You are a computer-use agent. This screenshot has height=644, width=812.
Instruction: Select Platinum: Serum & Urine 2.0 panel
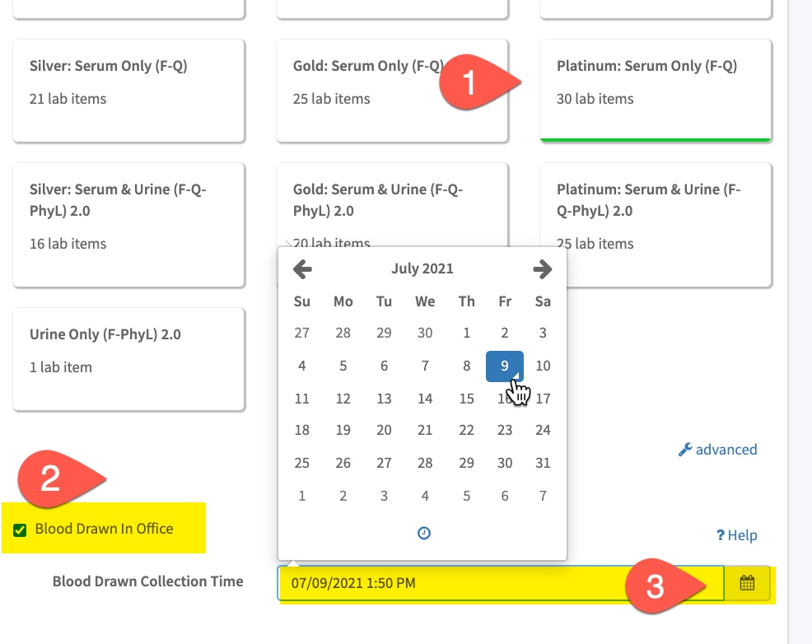655,225
